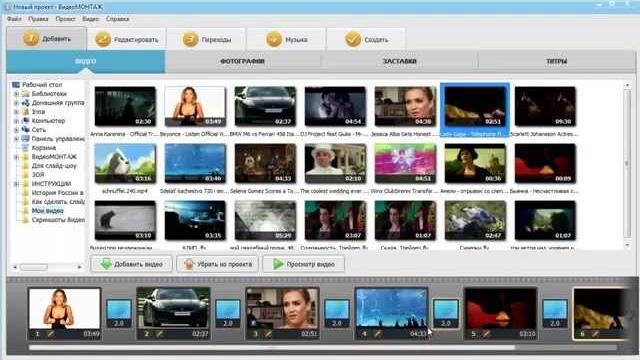Screen dimensions: 640x360
Task: Click the Добавить видео button
Action: click(x=131, y=264)
